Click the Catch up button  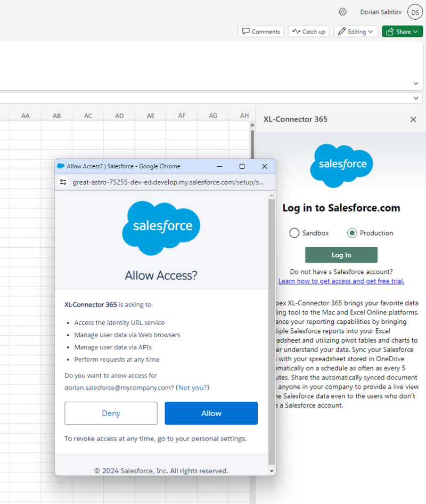click(x=309, y=31)
